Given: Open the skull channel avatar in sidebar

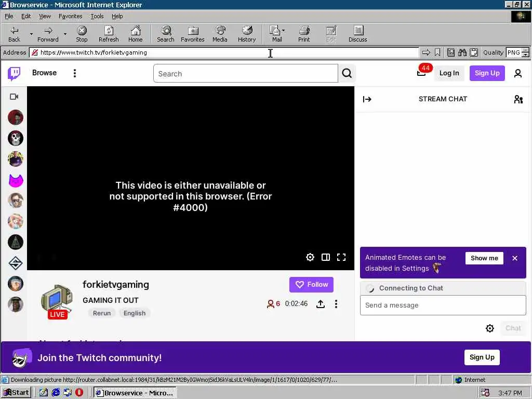Looking at the screenshot, I should pos(16,138).
